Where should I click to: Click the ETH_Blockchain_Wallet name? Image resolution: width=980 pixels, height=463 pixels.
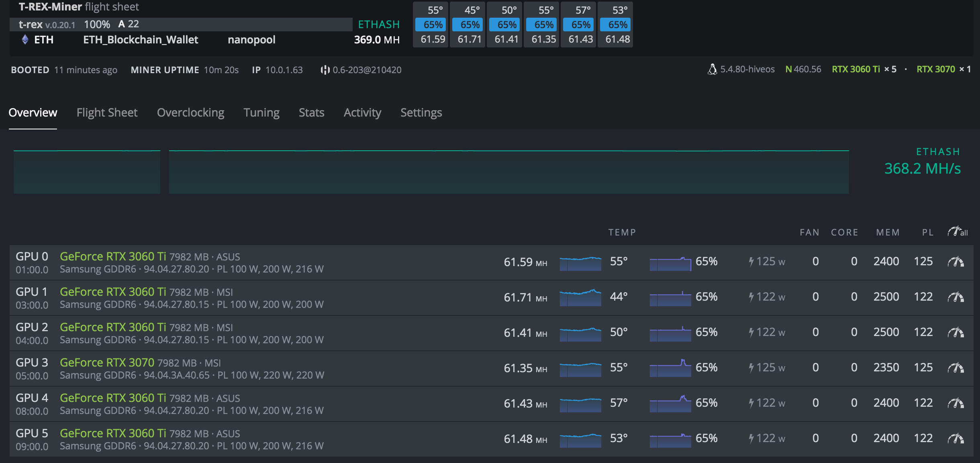pos(141,39)
